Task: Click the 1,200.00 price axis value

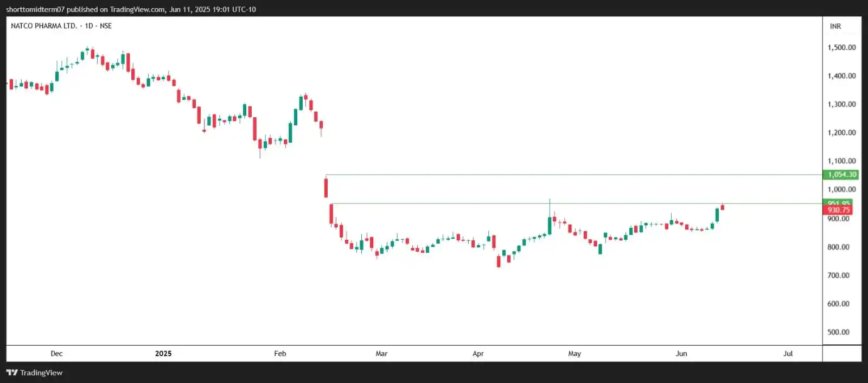Action: (841, 132)
